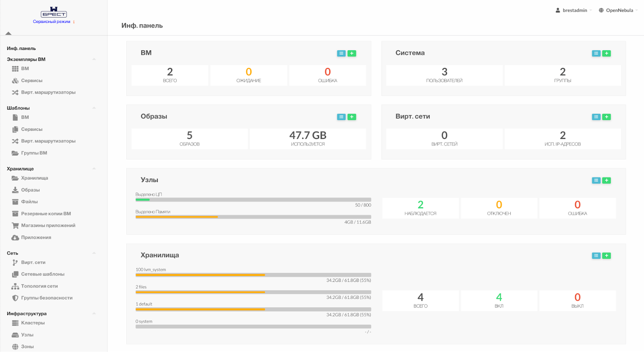This screenshot has height=352, width=644.
Task: Open Топология сети menu item
Action: [x=39, y=286]
